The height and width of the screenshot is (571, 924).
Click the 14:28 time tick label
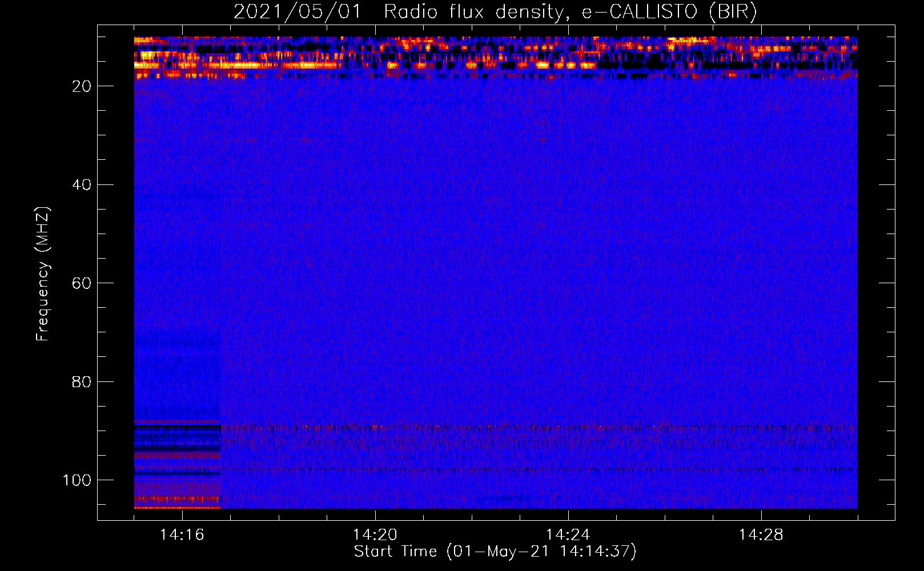click(761, 535)
